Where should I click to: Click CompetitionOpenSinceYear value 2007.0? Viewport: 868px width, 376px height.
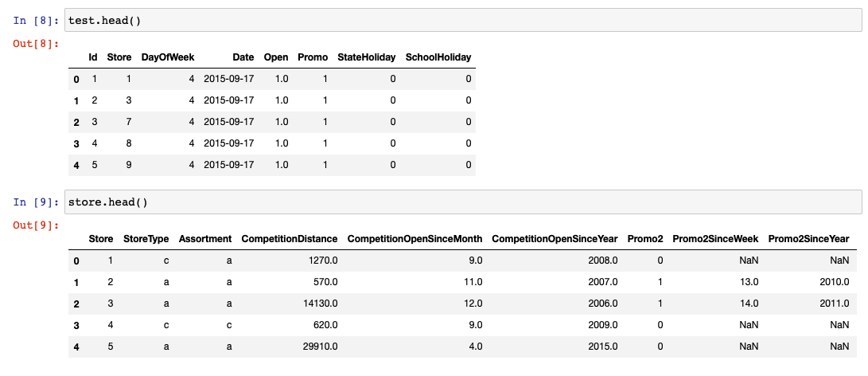tap(603, 282)
